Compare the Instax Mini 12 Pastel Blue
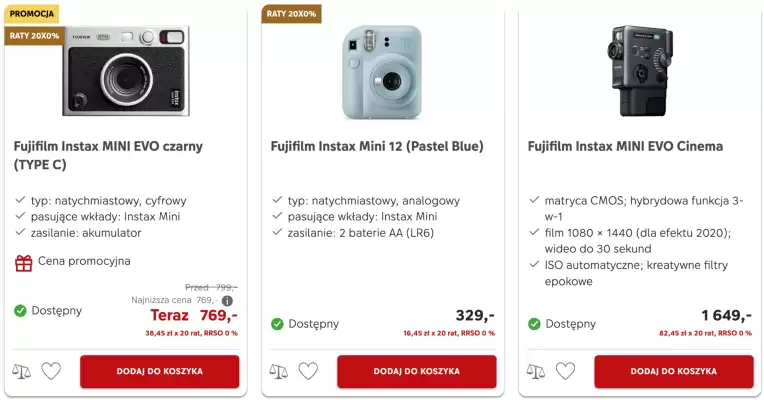Viewport: 764px width, 400px height. 279,371
